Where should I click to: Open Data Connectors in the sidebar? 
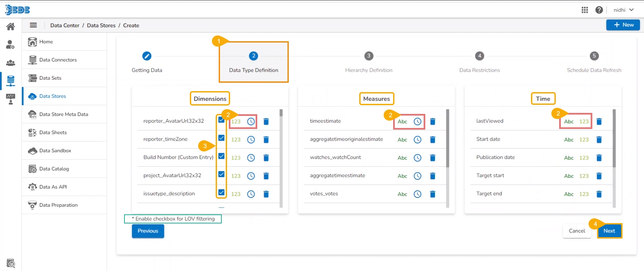coord(58,60)
